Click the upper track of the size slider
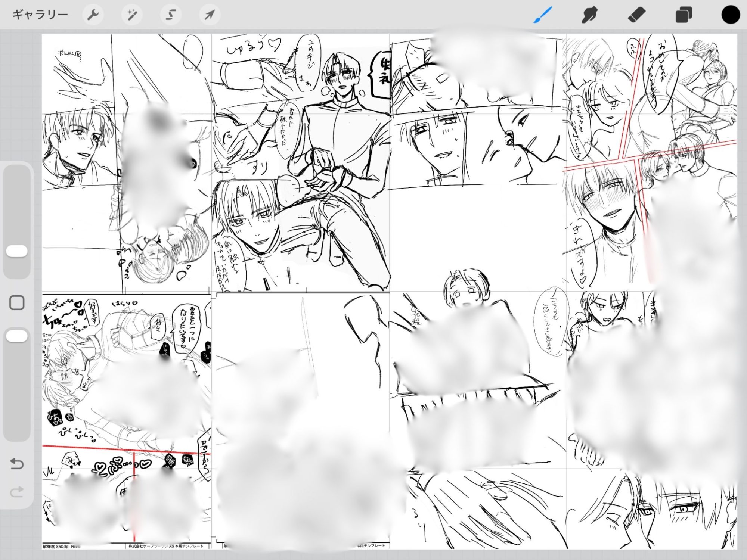Viewport: 747px width, 560px height. (x=17, y=202)
